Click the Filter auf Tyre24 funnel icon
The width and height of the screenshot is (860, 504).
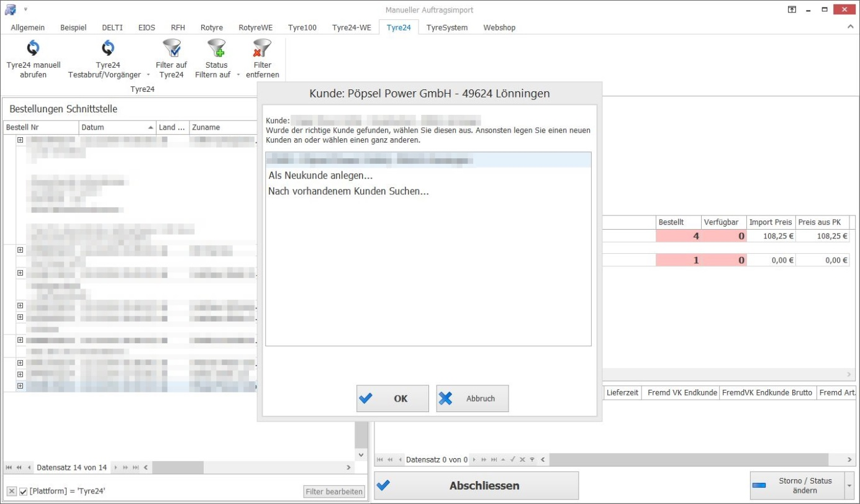pos(171,48)
